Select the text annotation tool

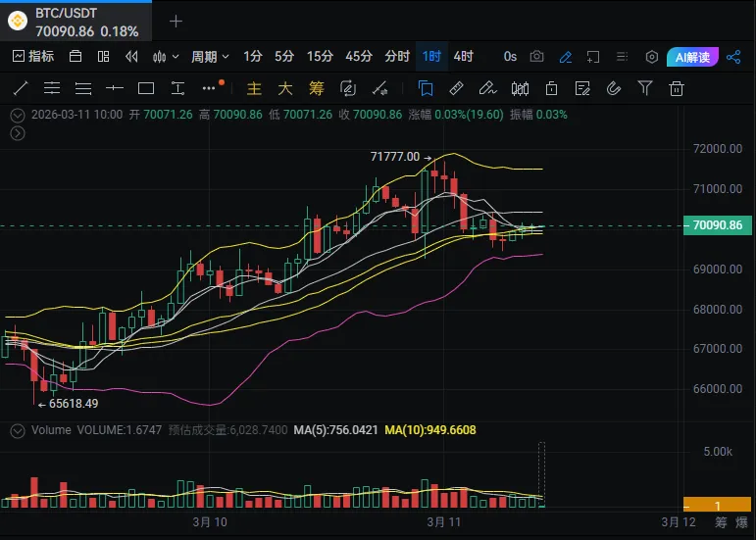[x=177, y=88]
